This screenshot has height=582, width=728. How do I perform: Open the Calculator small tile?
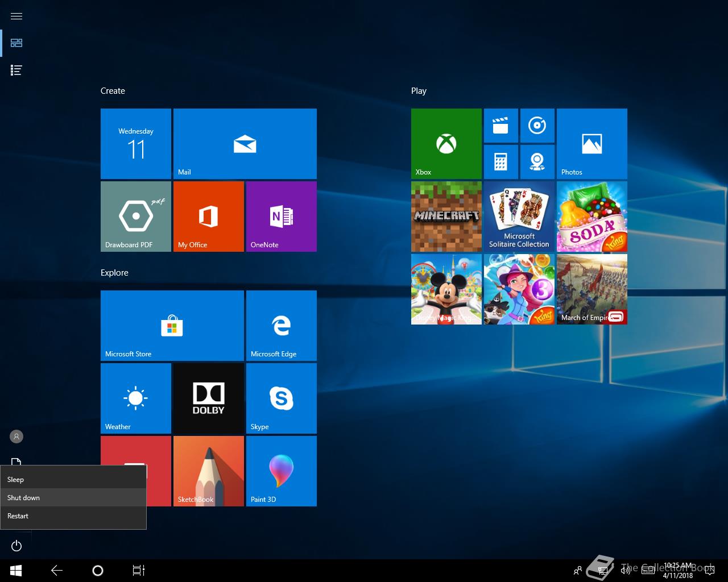point(501,162)
